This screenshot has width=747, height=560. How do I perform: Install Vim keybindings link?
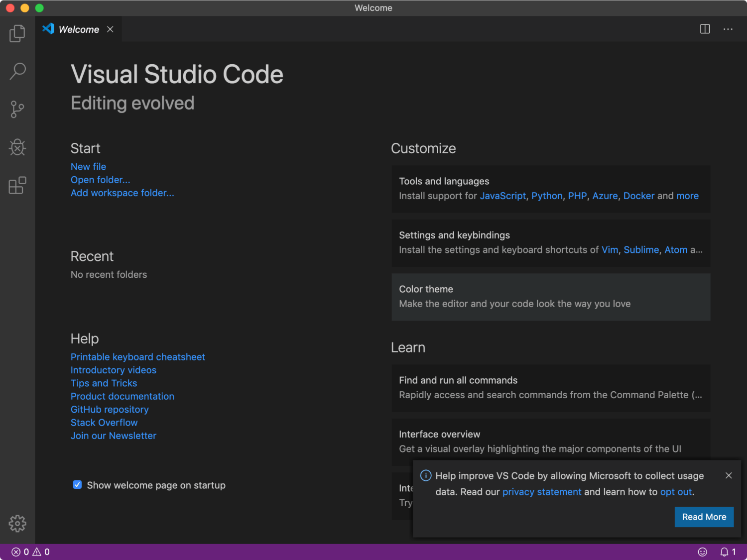(x=610, y=249)
